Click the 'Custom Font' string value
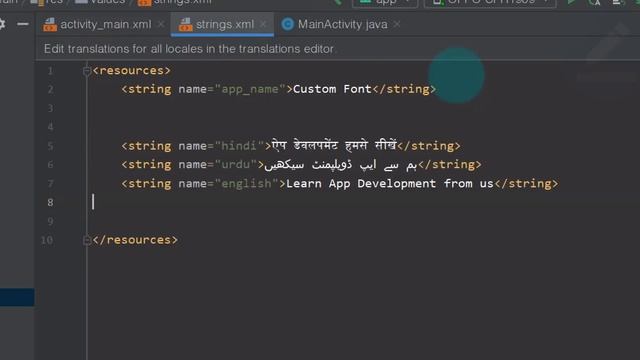Screen dimensions: 640x360 [x=332, y=89]
